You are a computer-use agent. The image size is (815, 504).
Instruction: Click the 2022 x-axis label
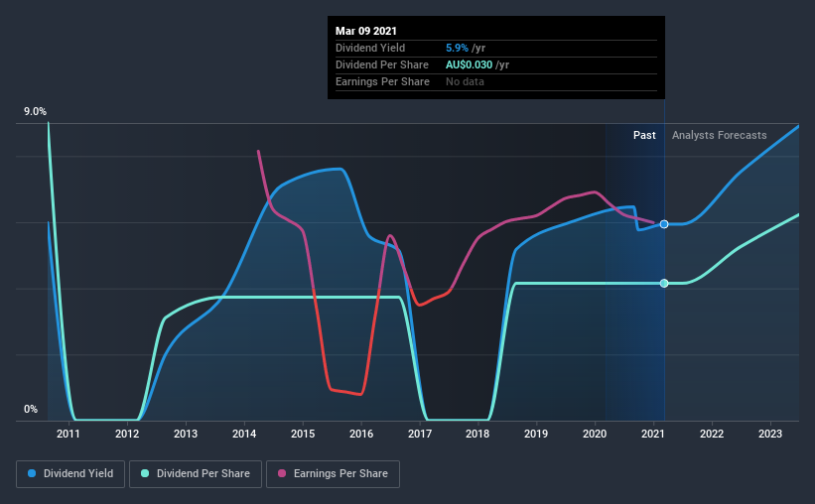pos(712,434)
